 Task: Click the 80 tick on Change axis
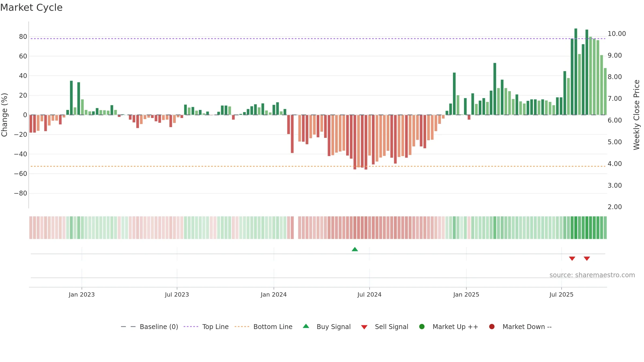pyautogui.click(x=23, y=37)
